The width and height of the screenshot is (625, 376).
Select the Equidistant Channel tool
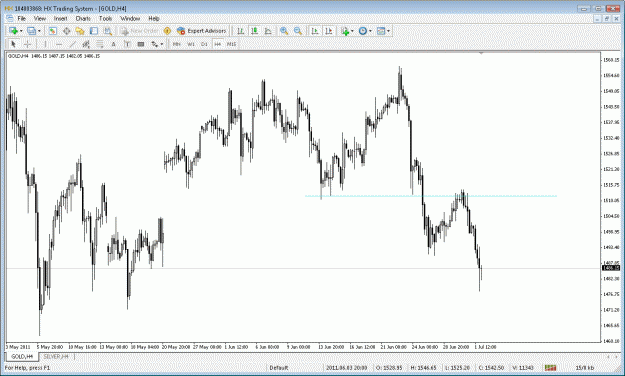(86, 44)
